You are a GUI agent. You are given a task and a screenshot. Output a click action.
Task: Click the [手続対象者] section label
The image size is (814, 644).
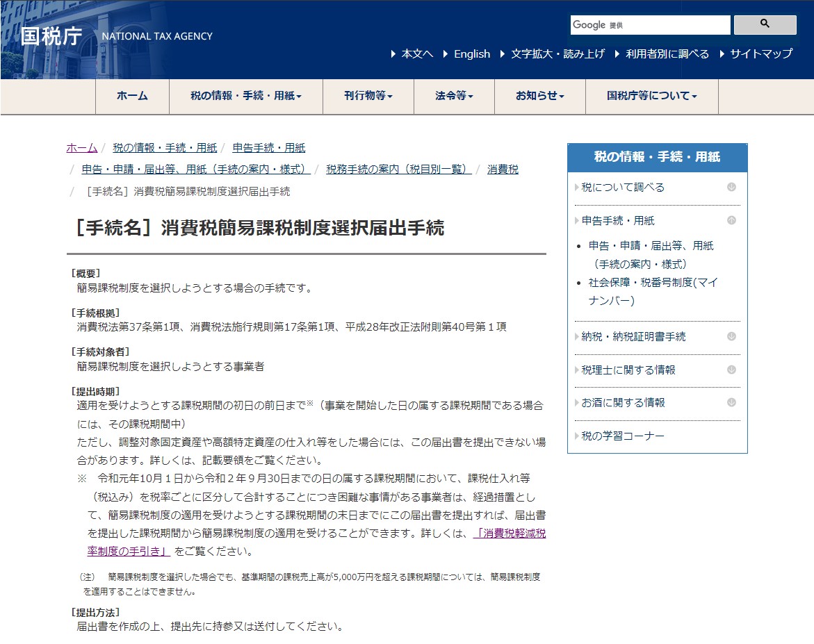pos(101,352)
